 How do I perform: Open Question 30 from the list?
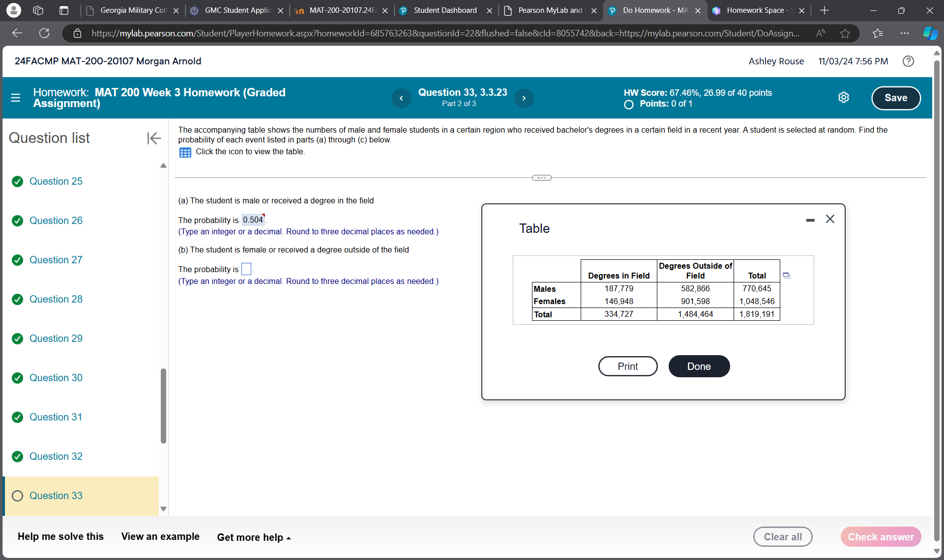[x=56, y=378]
